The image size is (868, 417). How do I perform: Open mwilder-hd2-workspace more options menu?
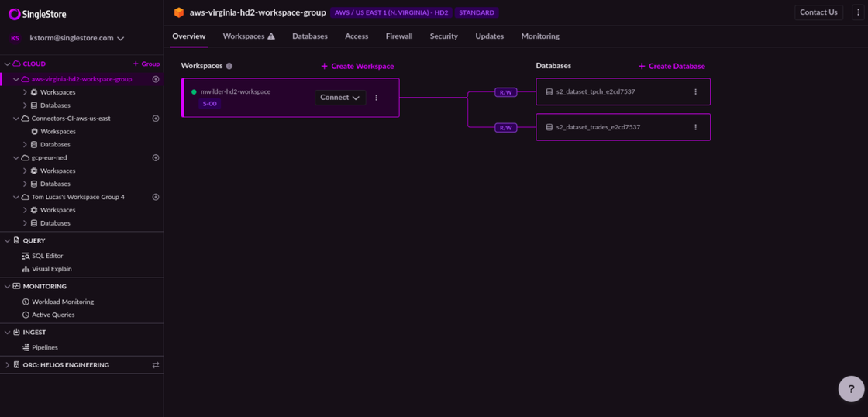click(377, 98)
